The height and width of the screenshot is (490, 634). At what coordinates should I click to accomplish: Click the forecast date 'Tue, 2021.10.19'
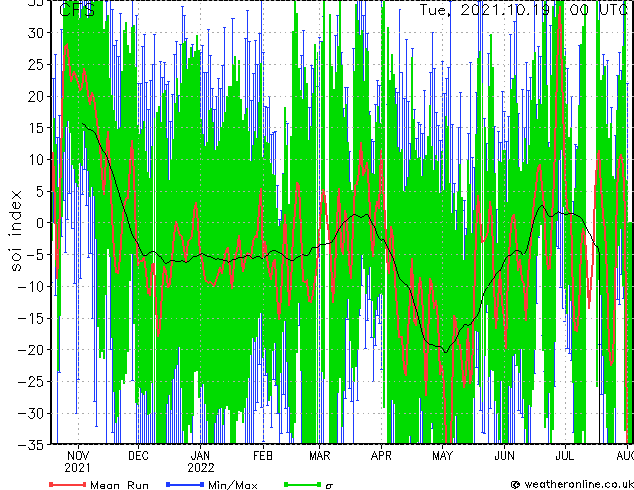(485, 10)
